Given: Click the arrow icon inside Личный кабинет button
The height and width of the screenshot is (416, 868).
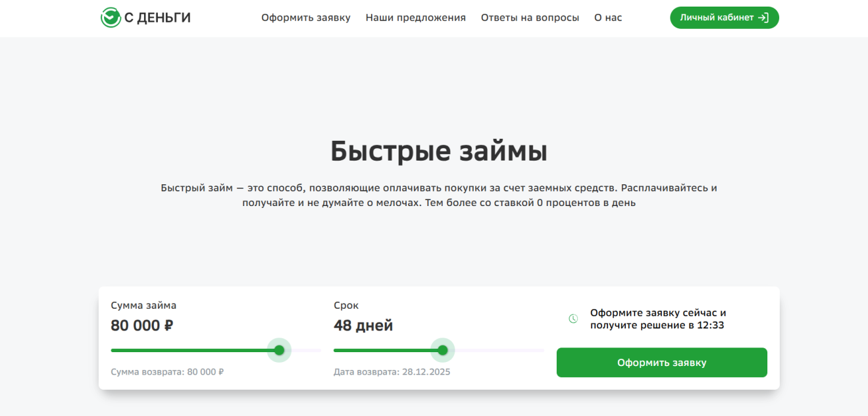Looking at the screenshot, I should click(x=763, y=18).
